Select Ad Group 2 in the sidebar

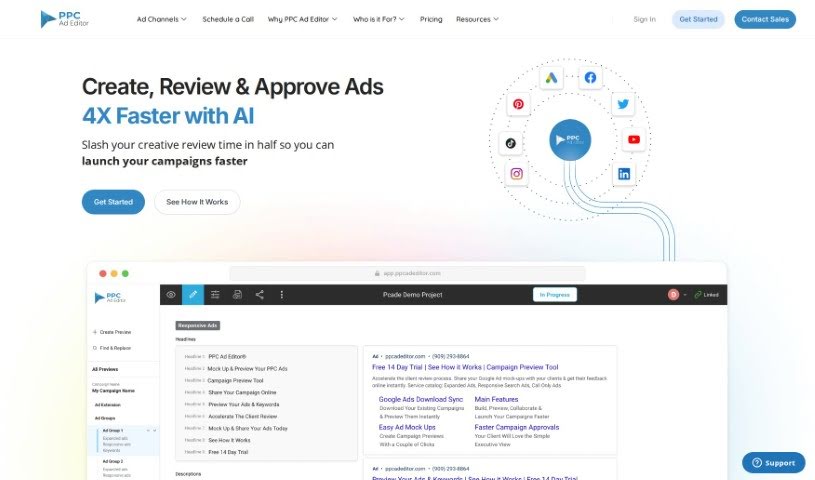112,461
